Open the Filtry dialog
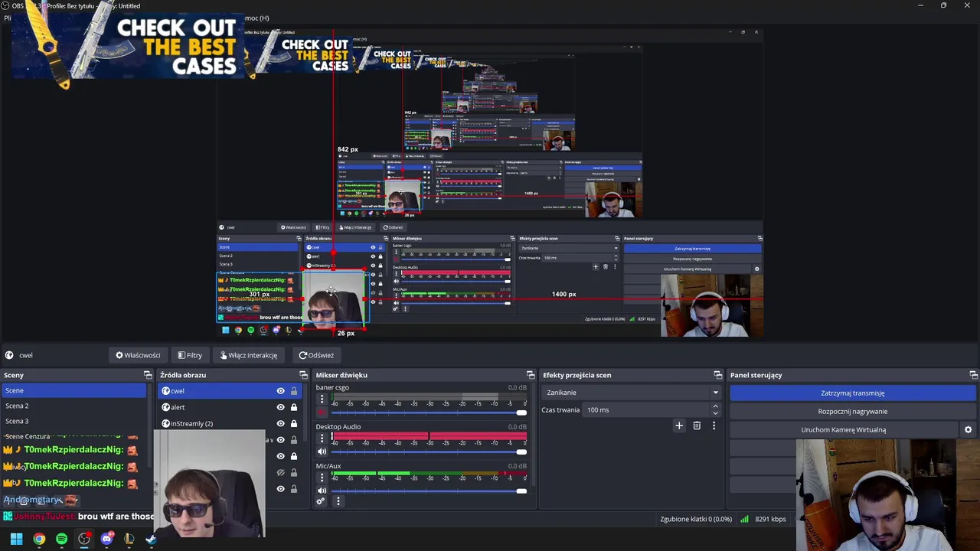 tap(190, 355)
